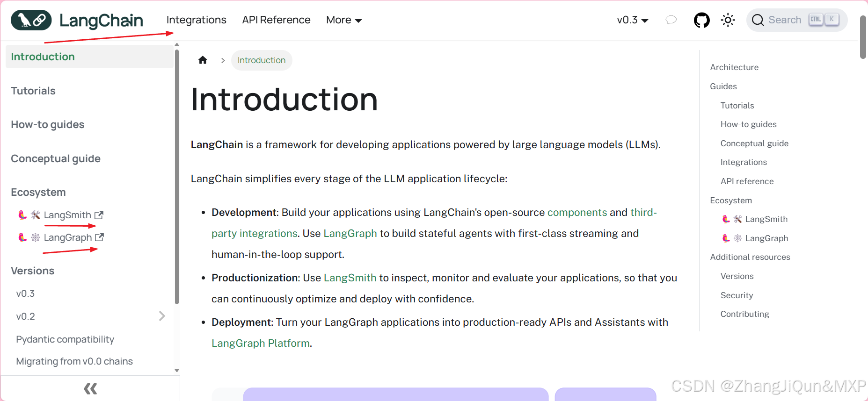The width and height of the screenshot is (868, 401).
Task: Toggle the light/dark theme sun icon
Action: 728,20
